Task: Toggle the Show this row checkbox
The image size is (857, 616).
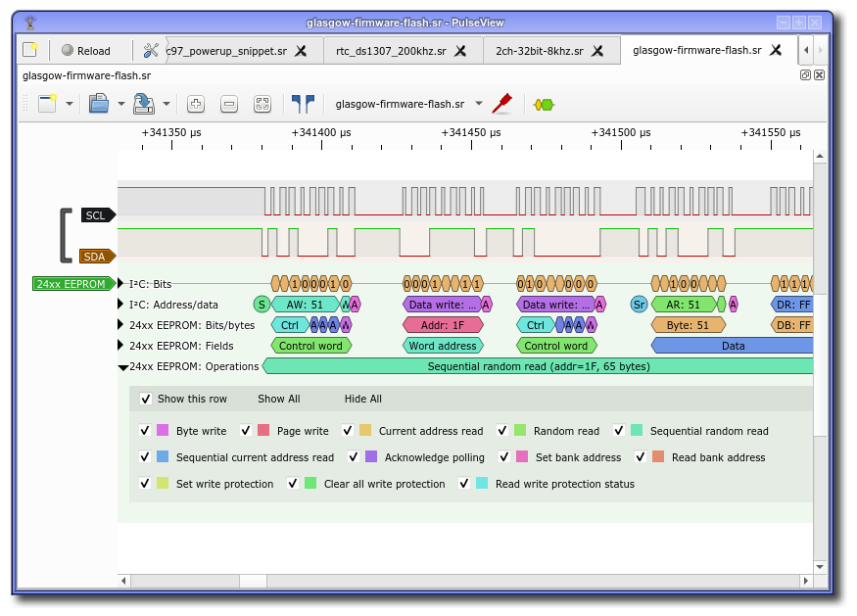Action: [145, 399]
